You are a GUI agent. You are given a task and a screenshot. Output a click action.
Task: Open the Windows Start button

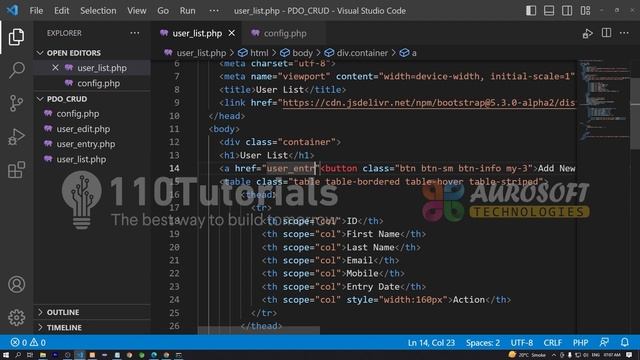6,355
